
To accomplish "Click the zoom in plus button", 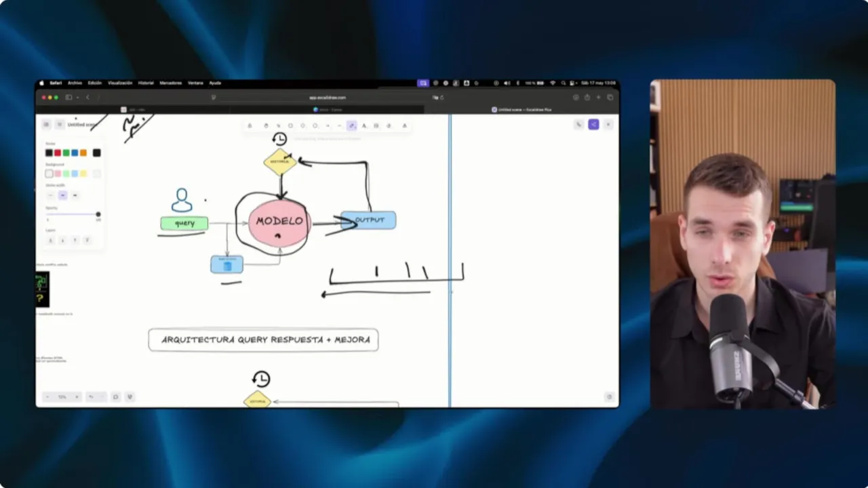I will click(77, 396).
